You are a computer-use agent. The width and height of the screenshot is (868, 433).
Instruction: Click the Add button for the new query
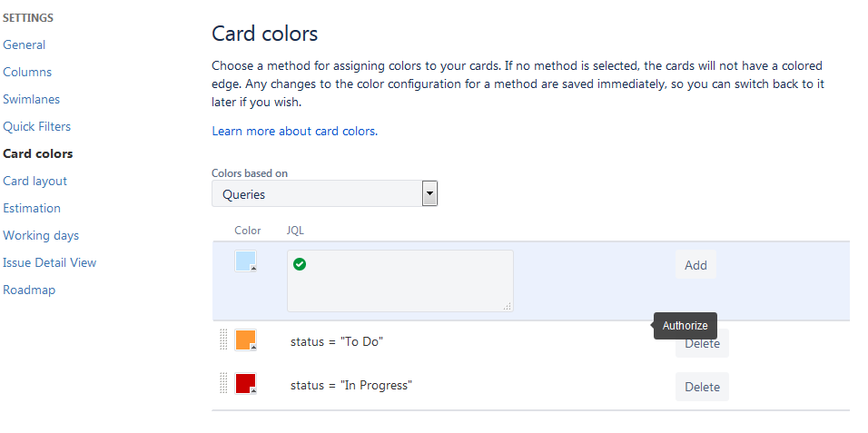click(x=695, y=265)
